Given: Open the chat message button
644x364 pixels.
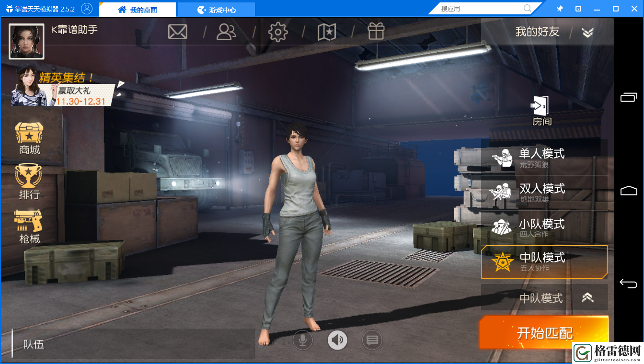Looking at the screenshot, I should click(372, 340).
